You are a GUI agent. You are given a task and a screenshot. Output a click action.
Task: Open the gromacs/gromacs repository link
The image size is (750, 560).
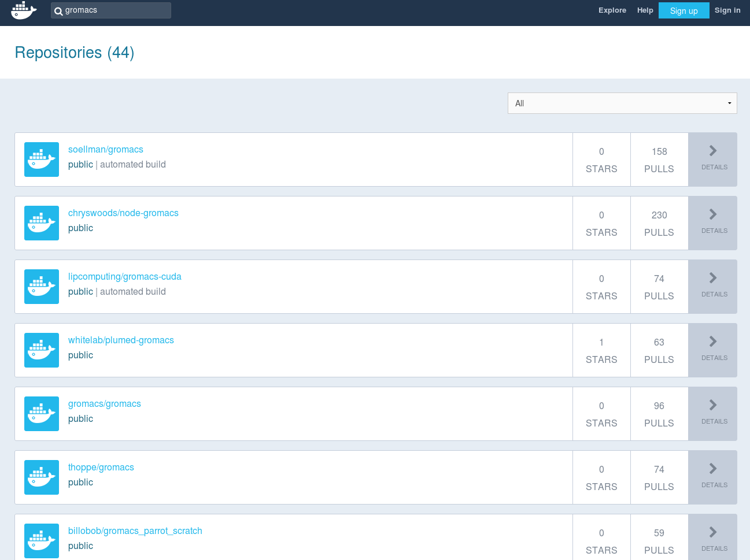coord(105,404)
